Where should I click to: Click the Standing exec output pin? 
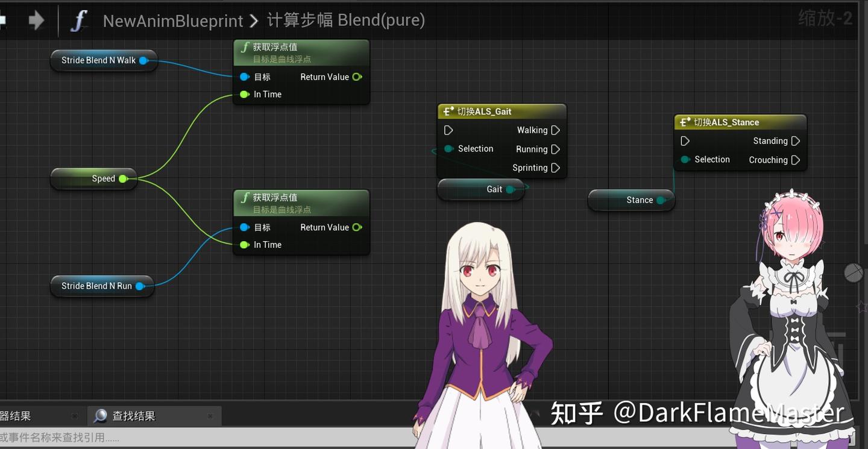coord(796,141)
